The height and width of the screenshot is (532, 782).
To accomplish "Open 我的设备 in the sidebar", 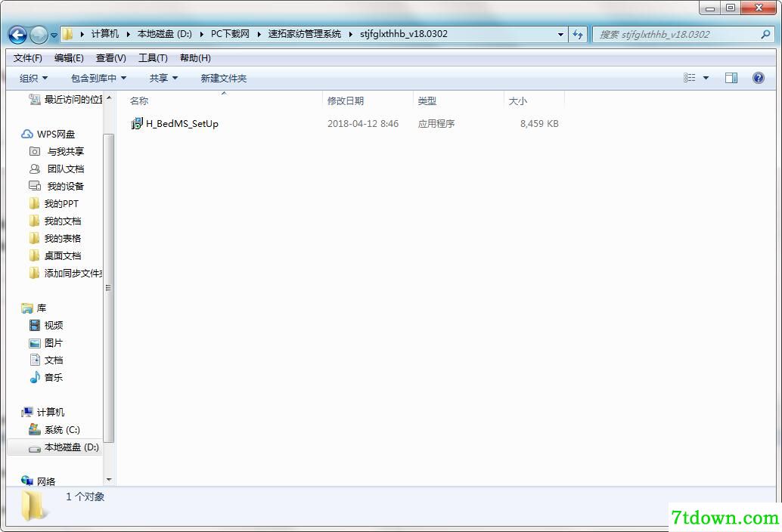I will coord(57,187).
